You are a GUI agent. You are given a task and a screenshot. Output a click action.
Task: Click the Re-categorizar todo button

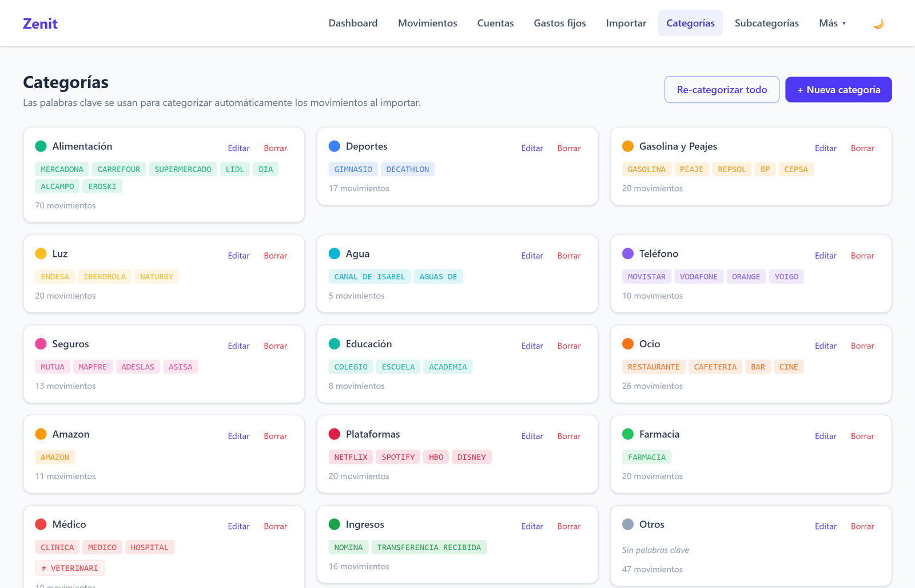click(722, 90)
